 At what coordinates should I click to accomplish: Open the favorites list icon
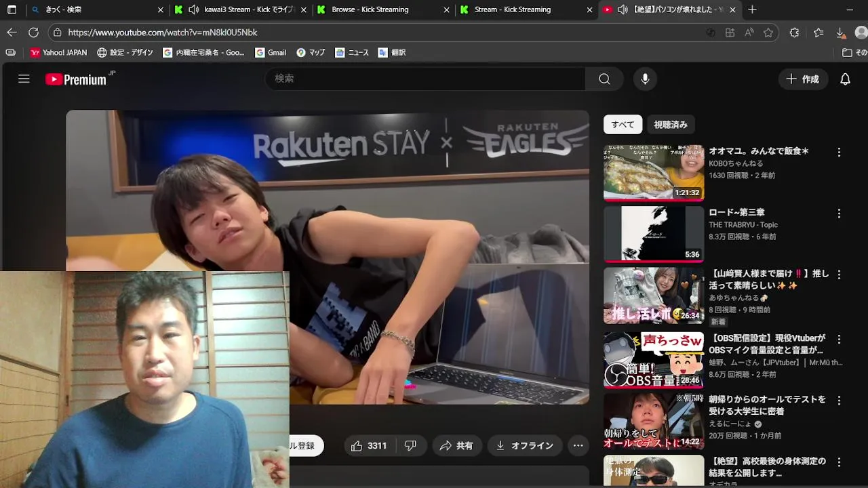point(818,33)
